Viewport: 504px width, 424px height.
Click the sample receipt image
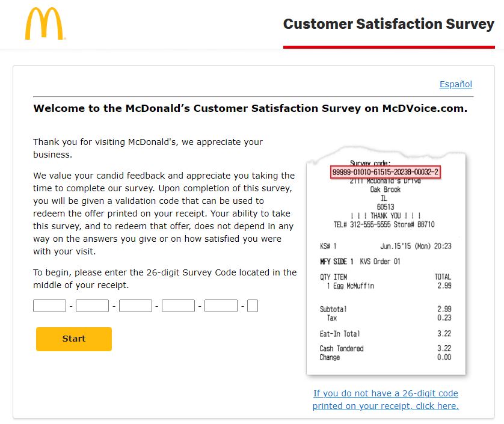(386, 262)
